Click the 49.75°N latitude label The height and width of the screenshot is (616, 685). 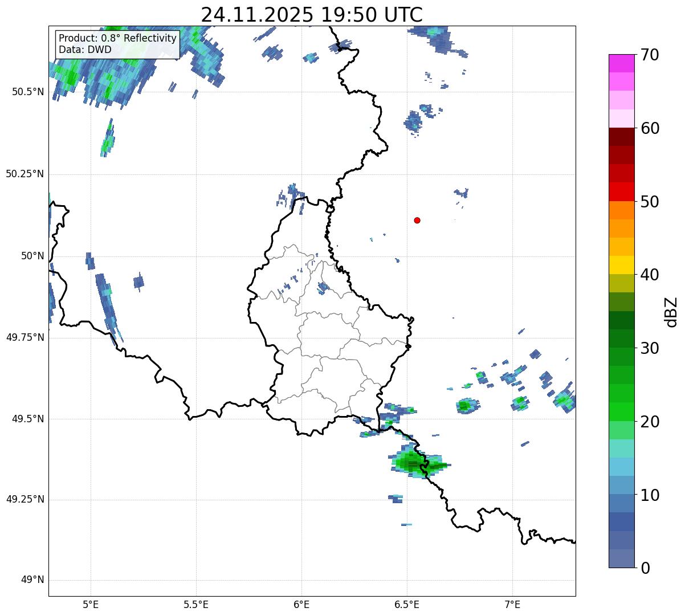[x=25, y=337]
